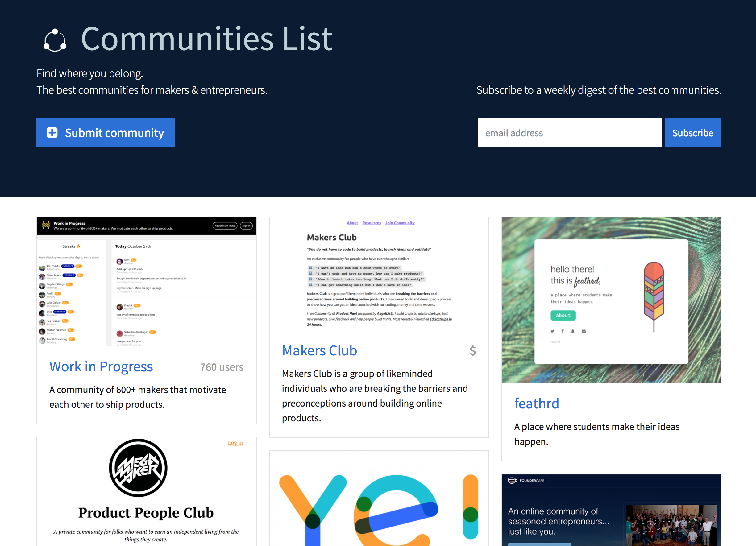Focus the email address field
Viewport: 756px width, 546px height.
570,133
